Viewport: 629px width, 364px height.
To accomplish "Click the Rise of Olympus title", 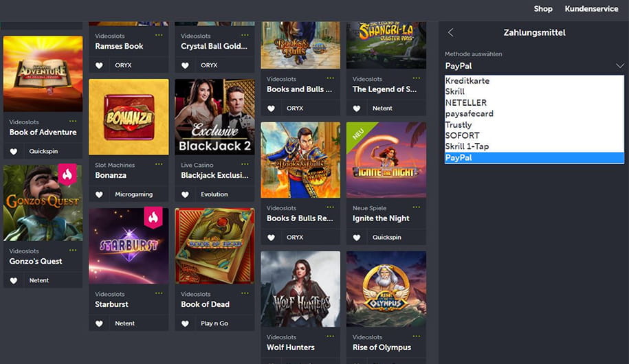I will coord(382,348).
